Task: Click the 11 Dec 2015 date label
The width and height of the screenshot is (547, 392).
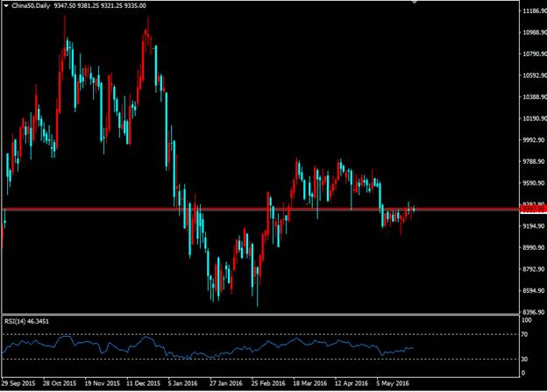Action: [144, 383]
